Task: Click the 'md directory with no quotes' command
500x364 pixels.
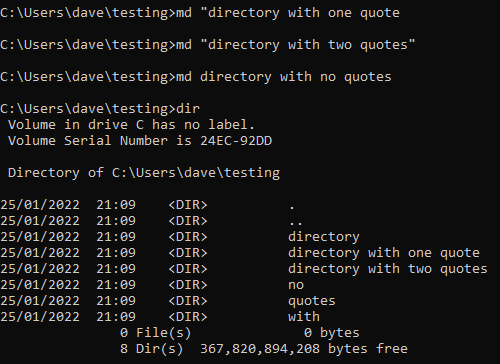Action: 284,77
